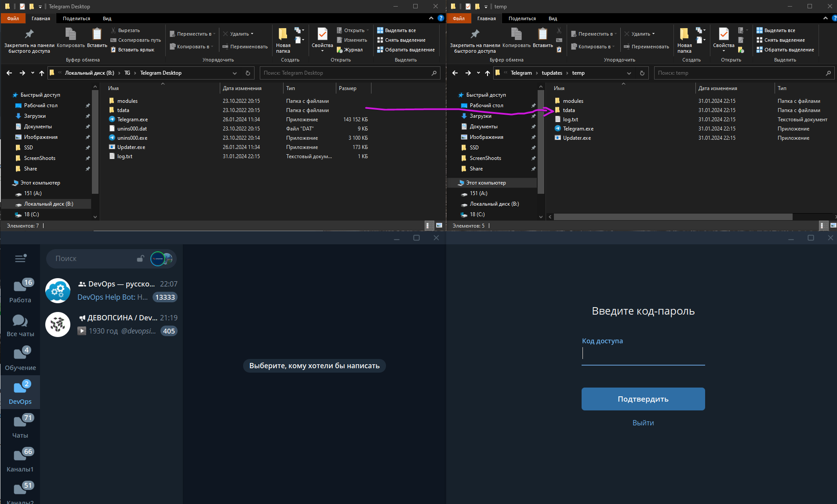This screenshot has width=837, height=504.
Task: Switch to large icons view in Telegram Desktop window
Action: (439, 225)
